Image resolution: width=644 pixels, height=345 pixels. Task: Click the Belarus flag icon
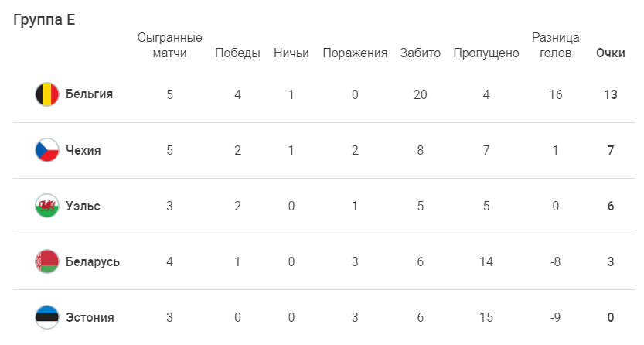coord(46,261)
